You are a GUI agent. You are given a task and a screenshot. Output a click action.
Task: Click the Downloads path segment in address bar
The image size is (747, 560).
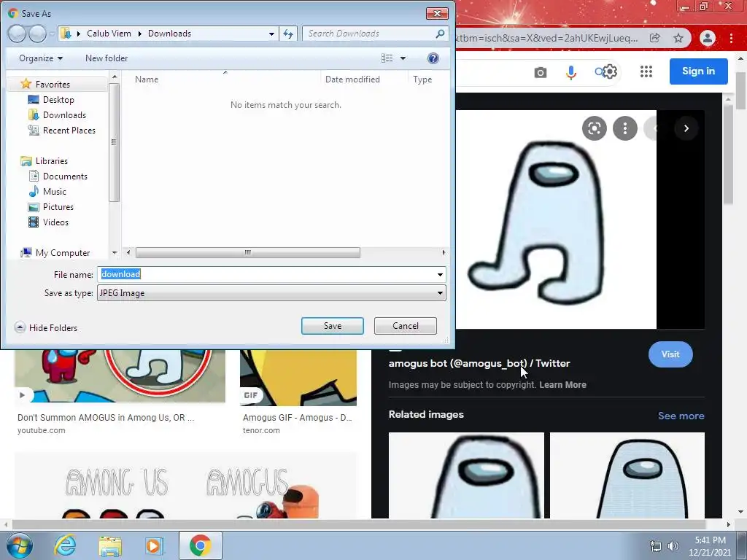click(169, 34)
